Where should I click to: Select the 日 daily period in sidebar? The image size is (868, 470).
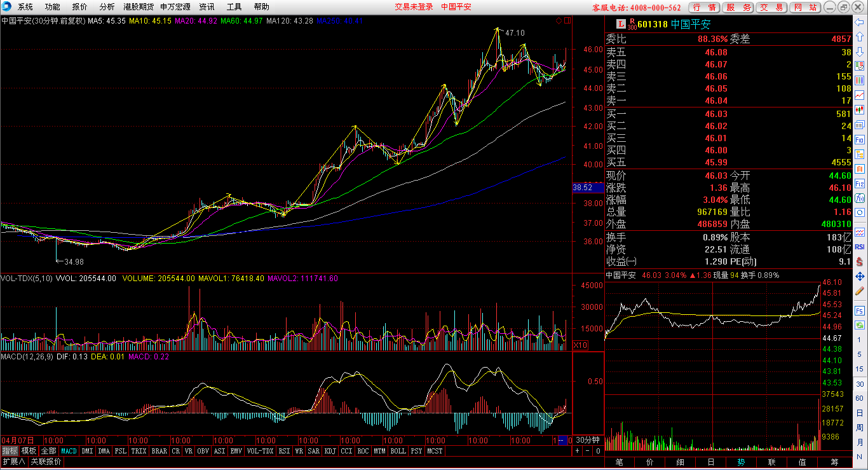[x=860, y=412]
